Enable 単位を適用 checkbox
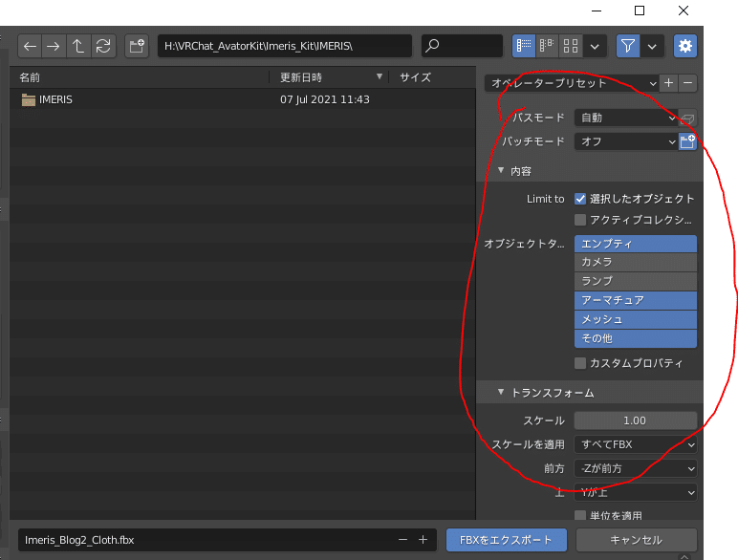Image resolution: width=738 pixels, height=560 pixels. point(580,515)
